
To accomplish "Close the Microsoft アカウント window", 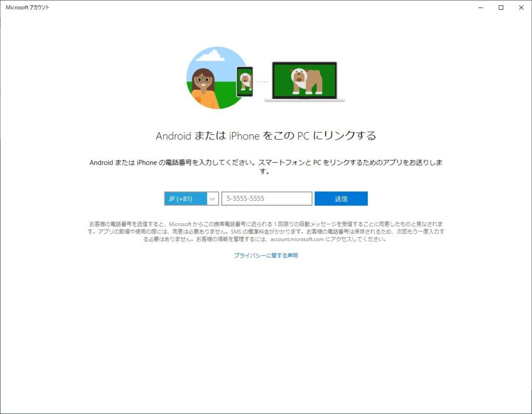I will pyautogui.click(x=521, y=8).
